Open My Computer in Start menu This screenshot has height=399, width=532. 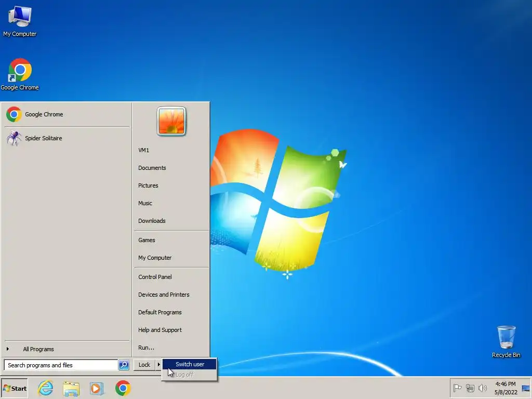pyautogui.click(x=171, y=258)
